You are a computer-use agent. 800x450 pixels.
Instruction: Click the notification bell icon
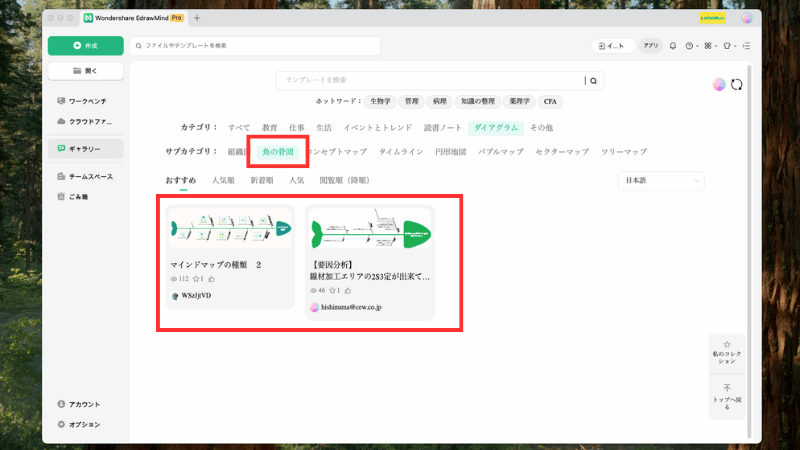pyautogui.click(x=673, y=46)
